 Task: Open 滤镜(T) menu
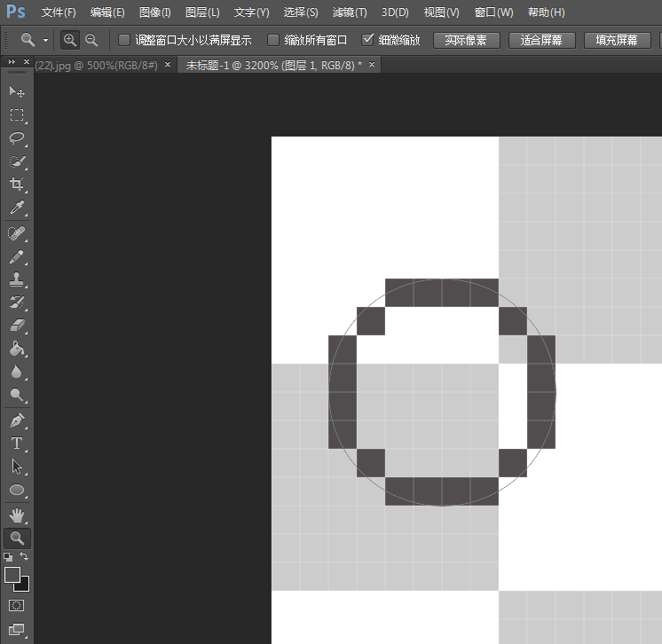tap(350, 12)
